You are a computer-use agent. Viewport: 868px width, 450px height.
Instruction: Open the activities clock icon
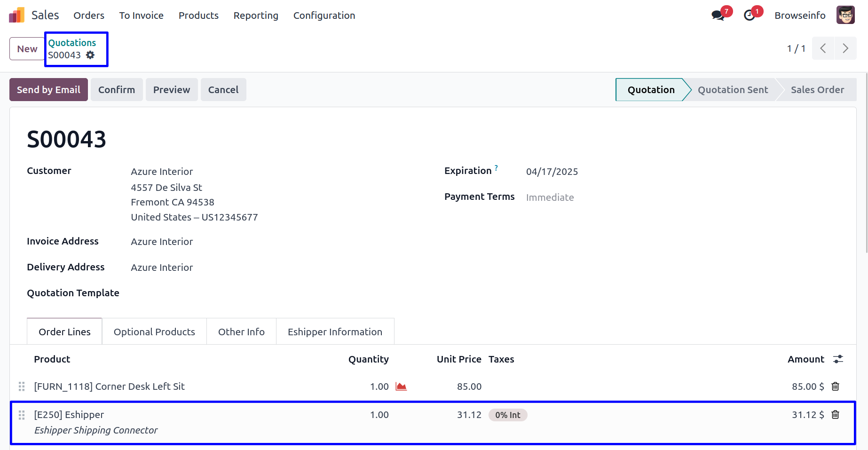click(750, 16)
